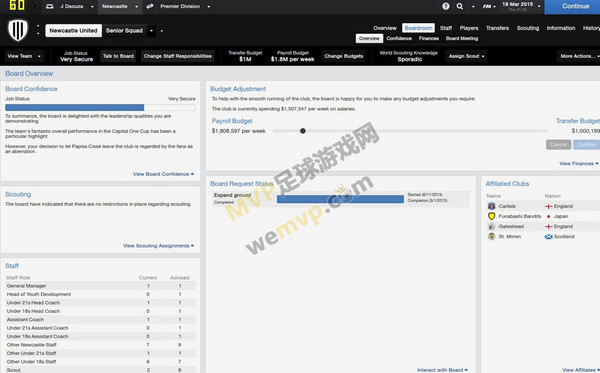Viewport: 600px width, 373px height.
Task: Click the Funabashi Bandits club badge
Action: [x=491, y=216]
